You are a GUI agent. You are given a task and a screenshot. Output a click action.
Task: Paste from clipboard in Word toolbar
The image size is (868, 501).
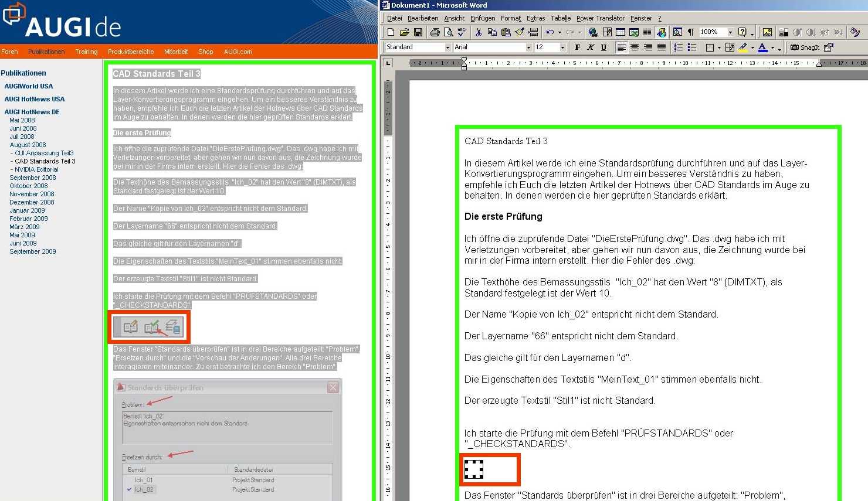pyautogui.click(x=506, y=32)
